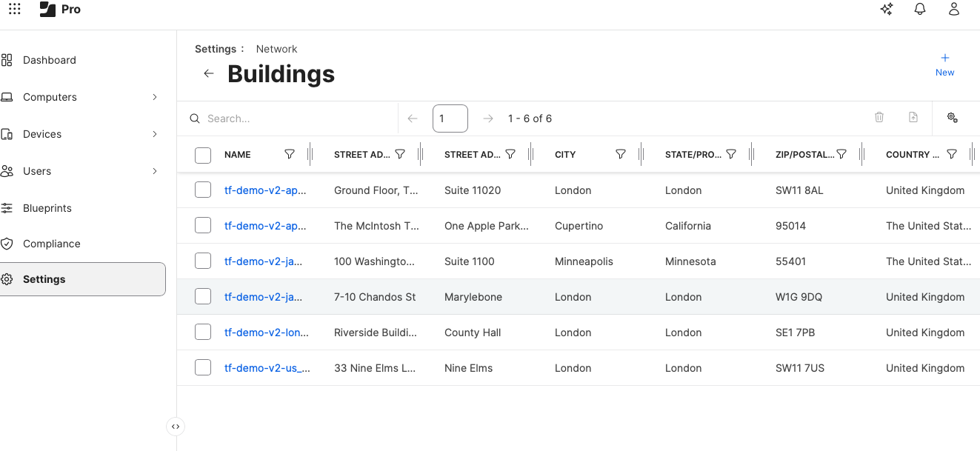Viewport: 980px width, 451px height.
Task: Open the table settings gears icon
Action: point(953,118)
